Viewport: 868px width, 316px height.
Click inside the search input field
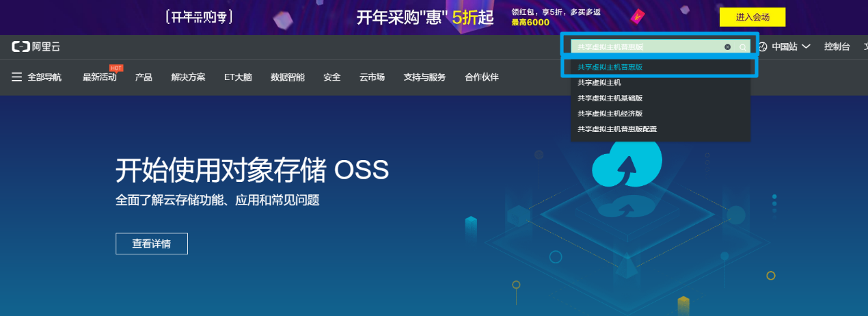[x=646, y=47]
